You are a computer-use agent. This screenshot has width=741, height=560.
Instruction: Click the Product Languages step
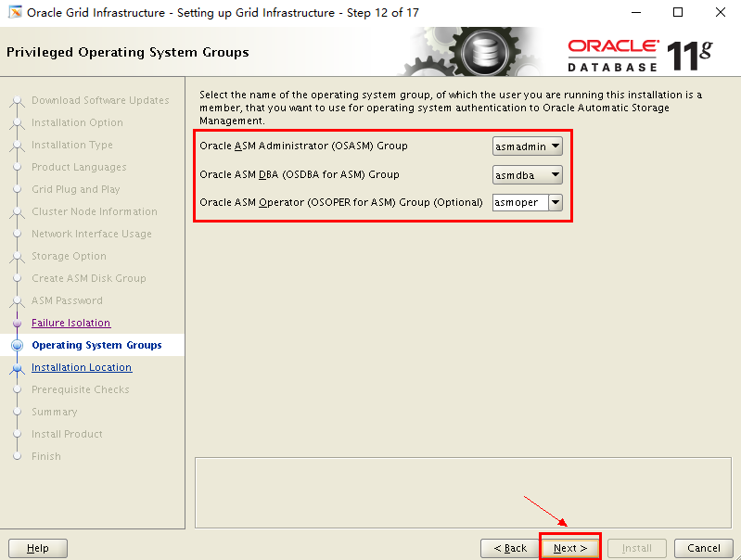(79, 167)
